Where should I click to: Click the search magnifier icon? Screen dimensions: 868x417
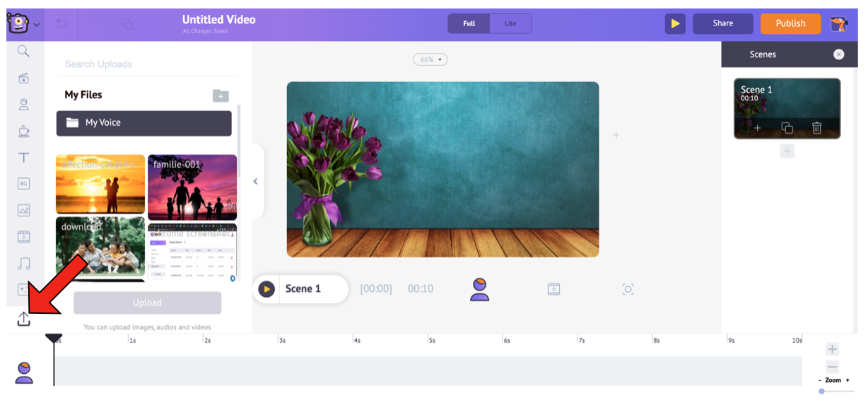tap(23, 51)
